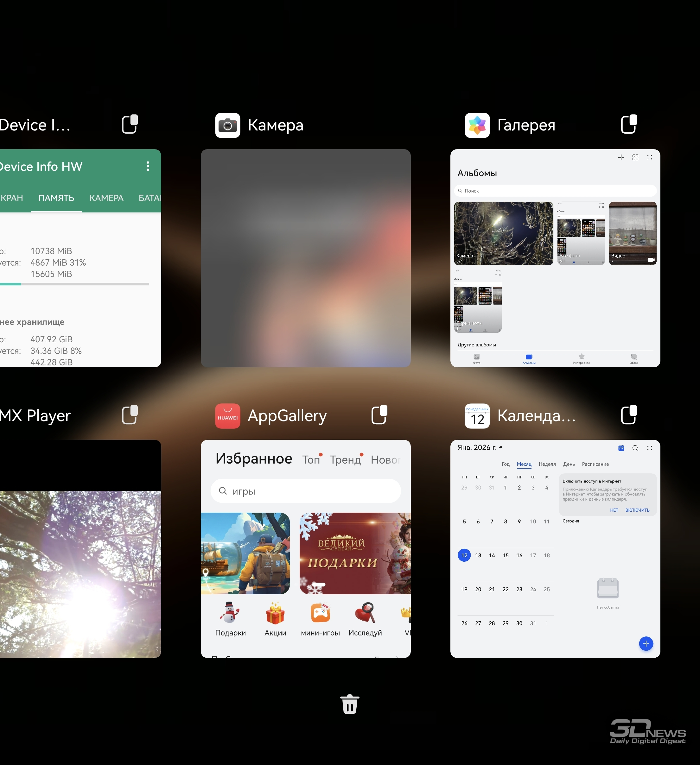
Task: Open the Камера app icon
Action: (x=227, y=125)
